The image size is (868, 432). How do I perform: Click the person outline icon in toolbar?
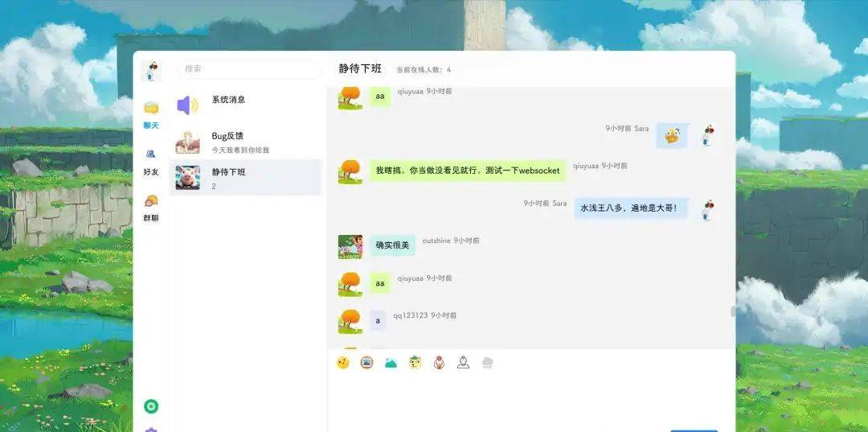(464, 363)
